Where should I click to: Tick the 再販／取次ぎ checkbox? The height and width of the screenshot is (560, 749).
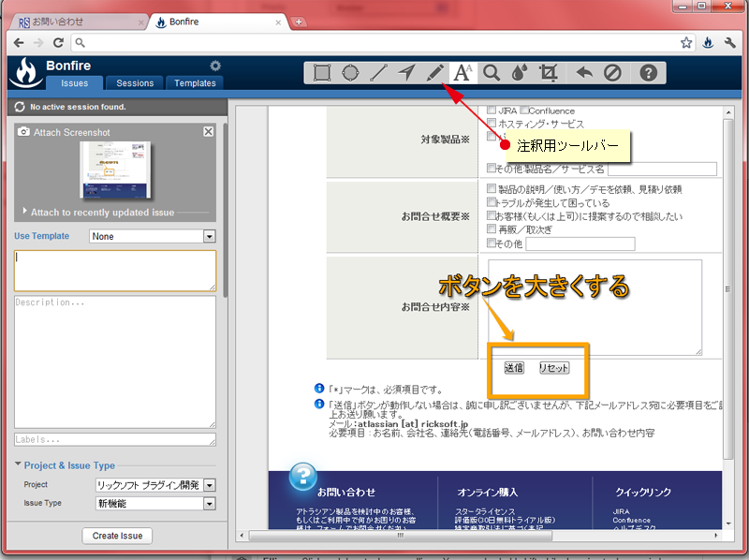[x=491, y=228]
